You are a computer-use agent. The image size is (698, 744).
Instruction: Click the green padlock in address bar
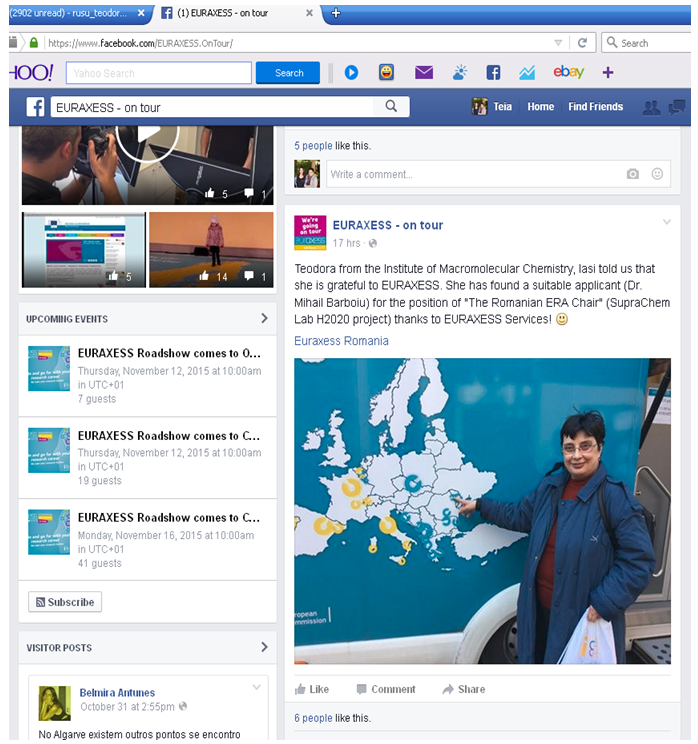tap(34, 43)
